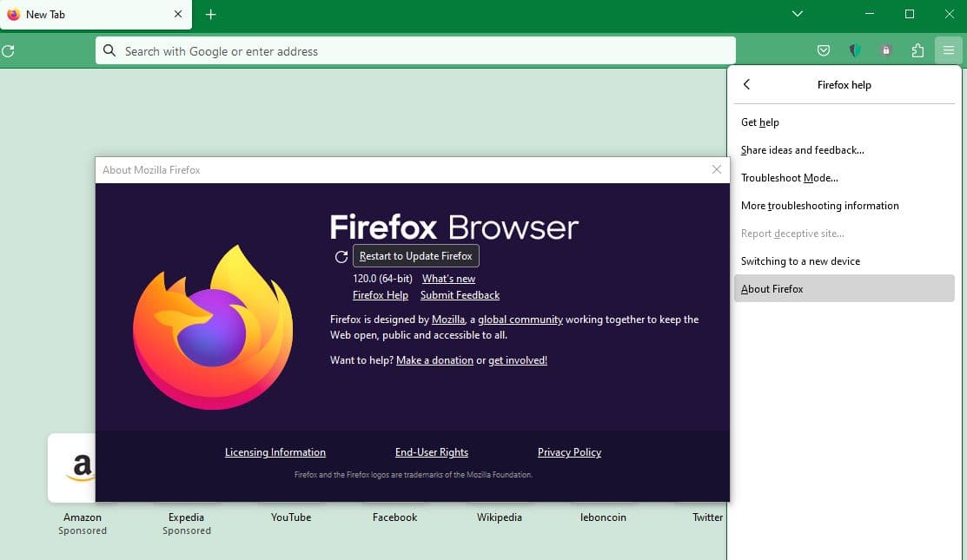Click the shield-shaped extension icon
This screenshot has height=560, width=967.
click(854, 50)
